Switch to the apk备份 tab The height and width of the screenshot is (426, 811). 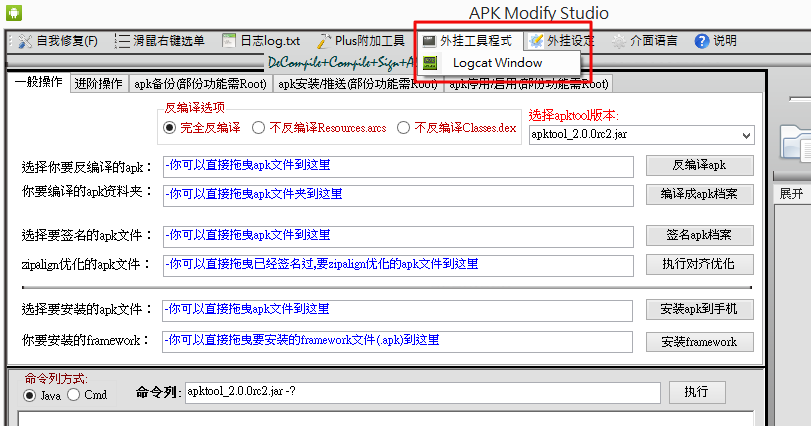[x=200, y=84]
